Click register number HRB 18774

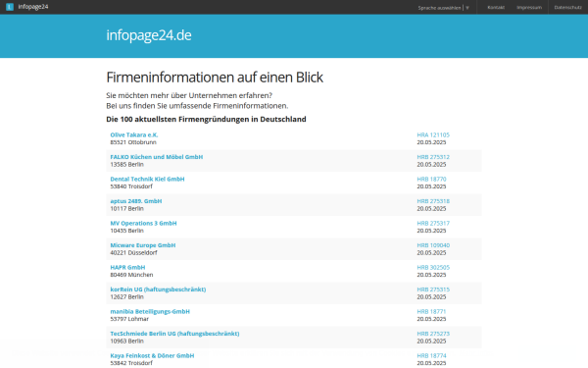tap(431, 355)
